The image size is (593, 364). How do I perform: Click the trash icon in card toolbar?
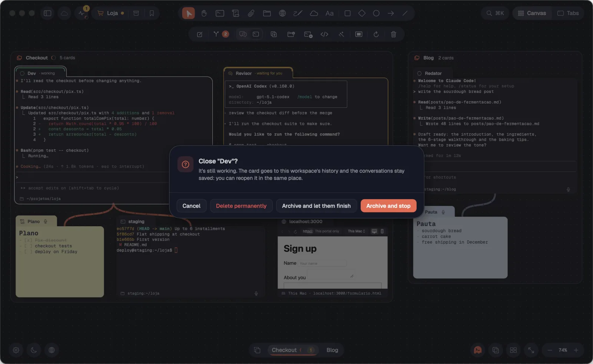coord(394,34)
